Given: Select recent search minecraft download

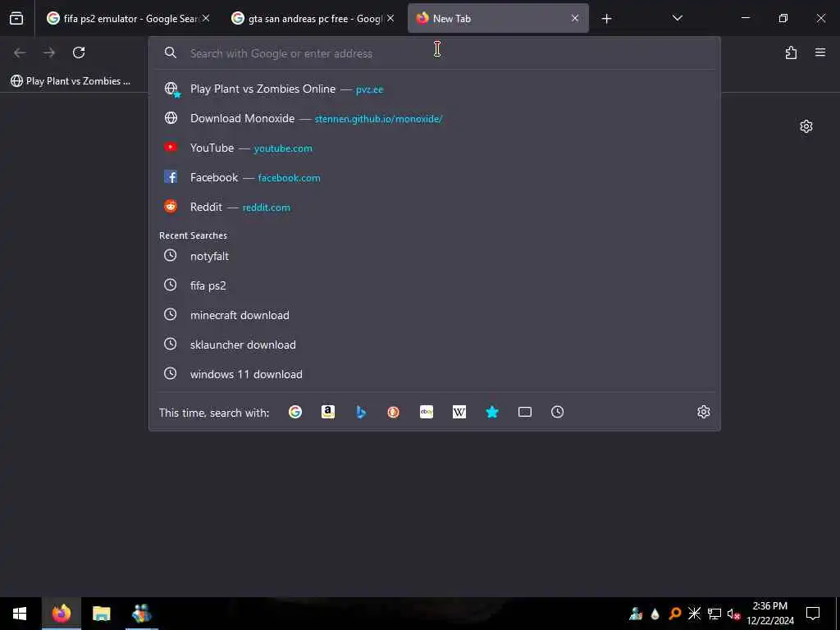Looking at the screenshot, I should click(x=434, y=315).
